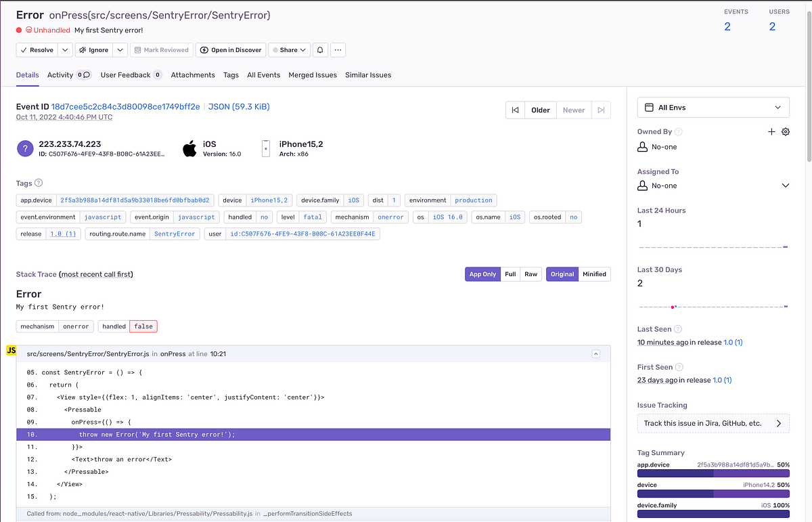Click the iPhone device icon
This screenshot has height=522, width=812.
coord(266,149)
